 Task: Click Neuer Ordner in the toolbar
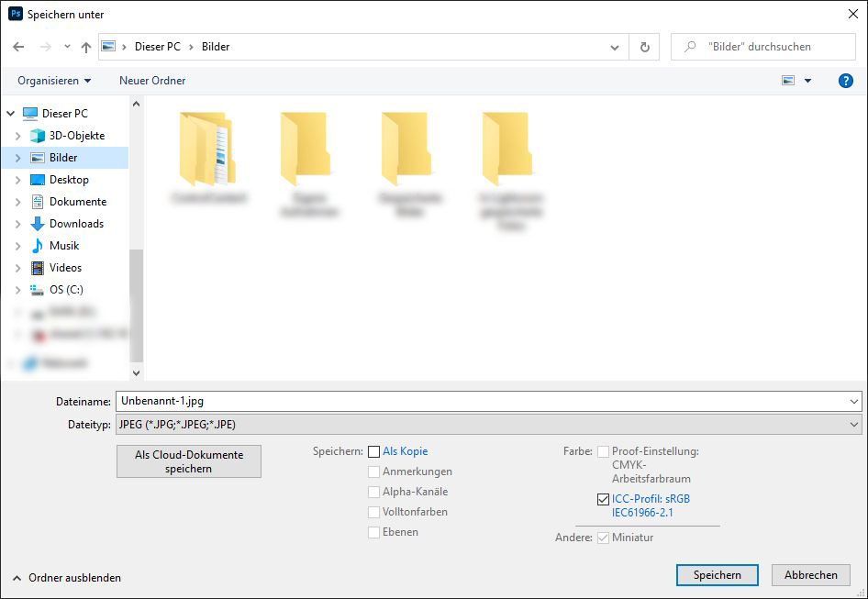pos(151,80)
